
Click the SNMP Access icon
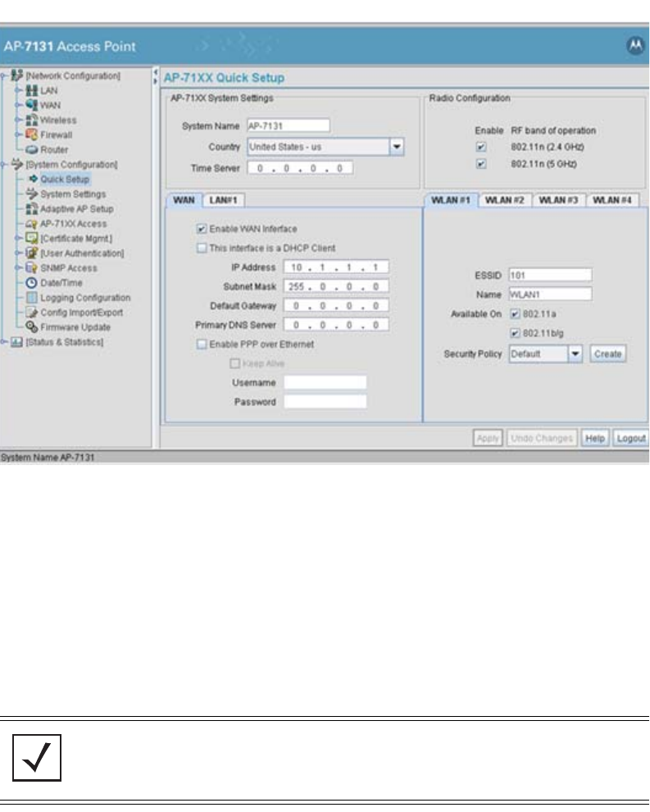pos(32,267)
